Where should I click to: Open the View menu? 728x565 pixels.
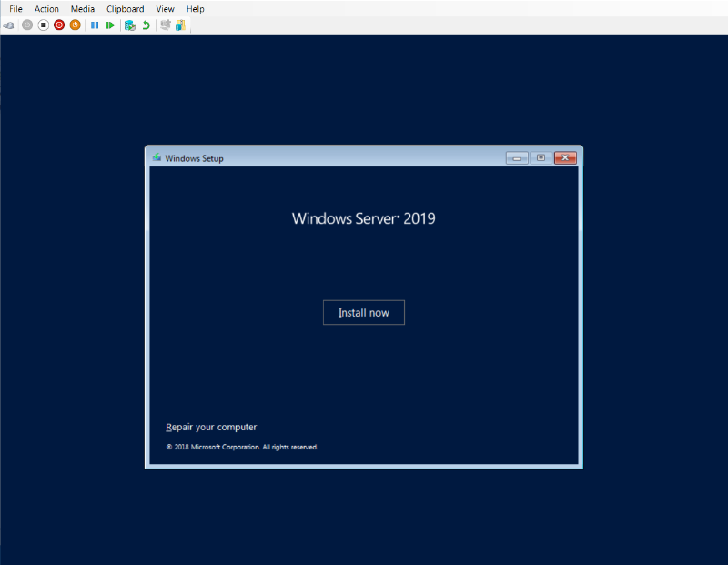(x=165, y=9)
